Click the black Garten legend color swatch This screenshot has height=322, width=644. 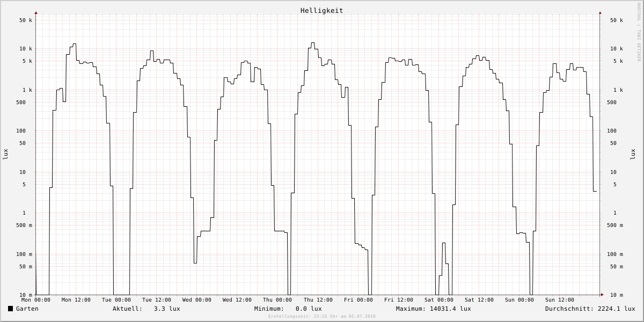[10, 309]
